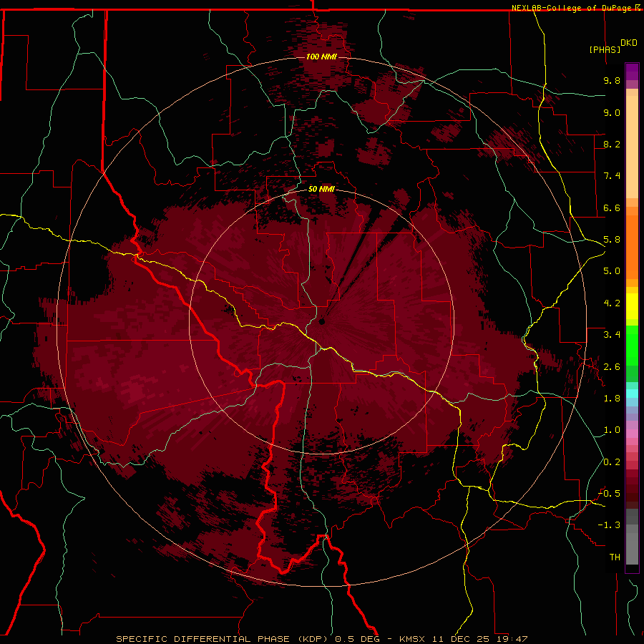Click the 50 NMI range ring label
The width and height of the screenshot is (644, 644).
point(321,189)
